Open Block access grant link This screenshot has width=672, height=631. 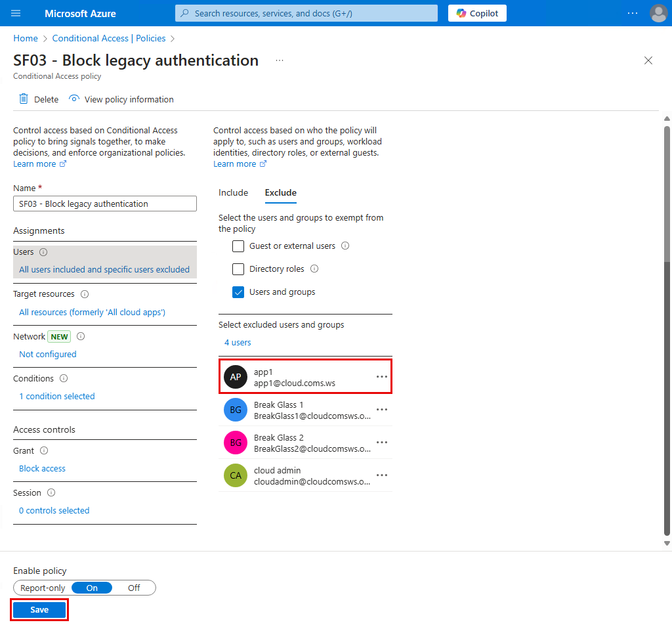point(42,469)
